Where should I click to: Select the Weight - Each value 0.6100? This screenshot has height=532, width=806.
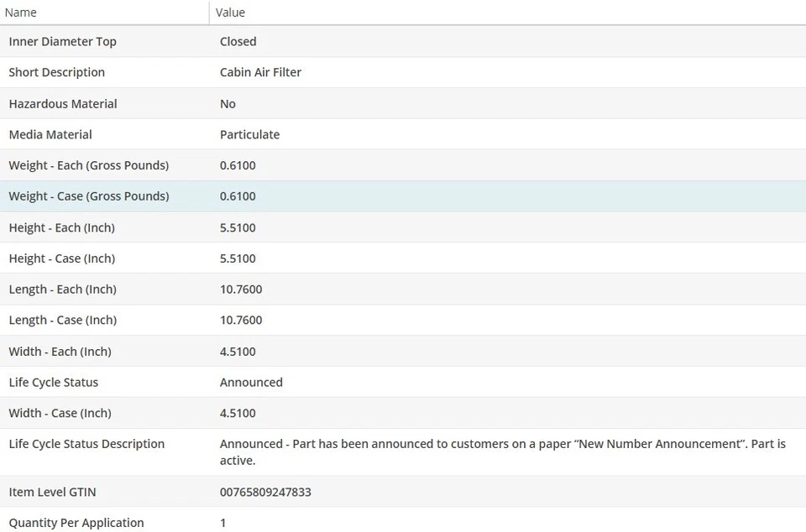(x=238, y=165)
